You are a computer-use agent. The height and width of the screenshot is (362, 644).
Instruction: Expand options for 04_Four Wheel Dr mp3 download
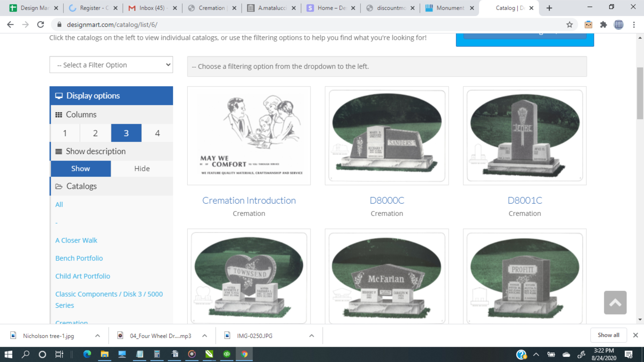click(x=204, y=336)
